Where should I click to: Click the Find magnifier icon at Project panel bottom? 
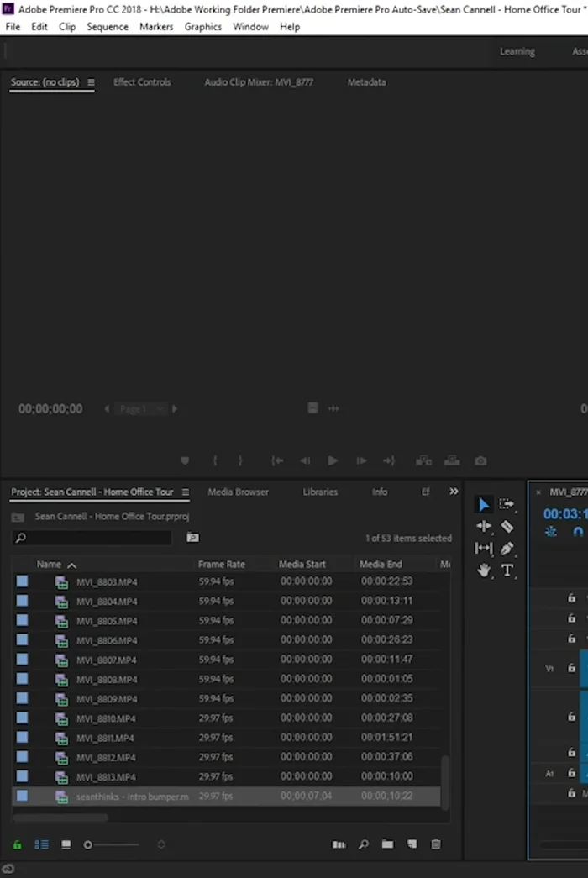[x=364, y=844]
